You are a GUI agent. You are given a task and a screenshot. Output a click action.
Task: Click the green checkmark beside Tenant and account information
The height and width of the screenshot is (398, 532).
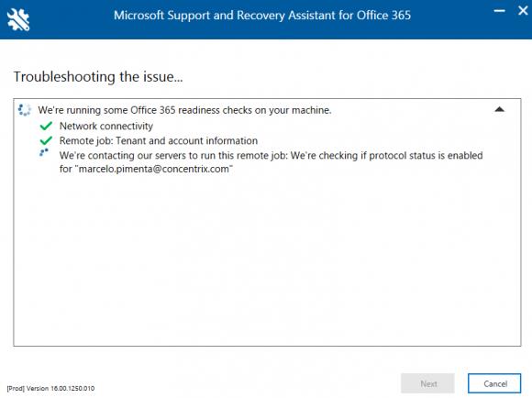coord(46,140)
